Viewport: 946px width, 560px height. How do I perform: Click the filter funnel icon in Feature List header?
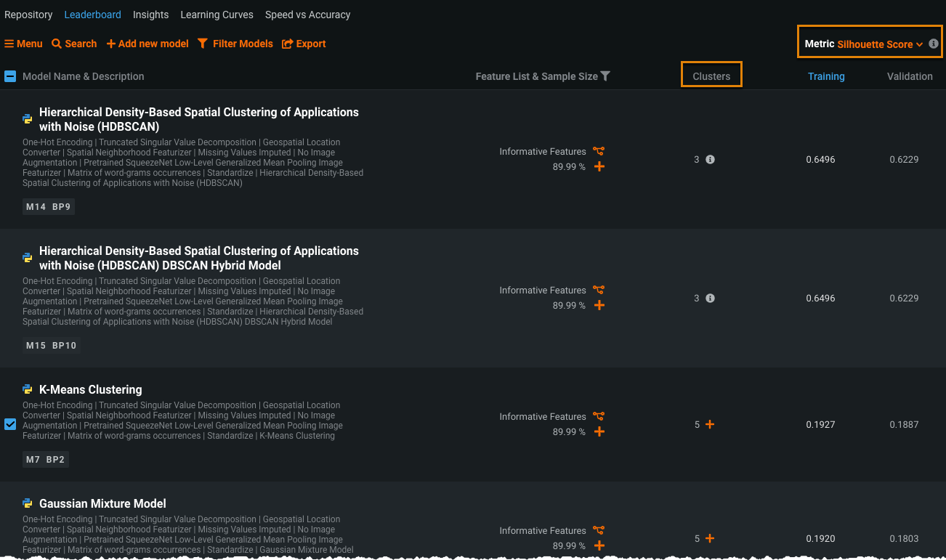[605, 76]
